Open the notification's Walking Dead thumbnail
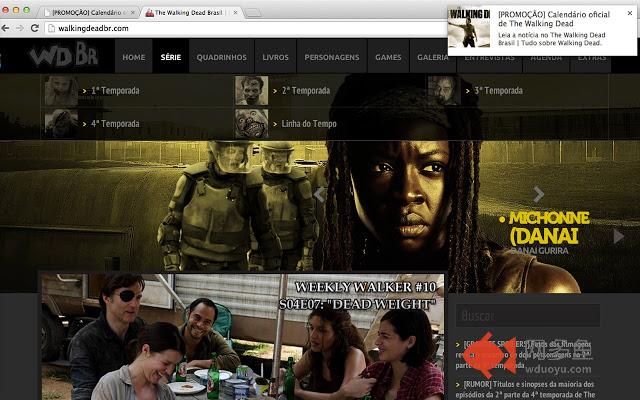The image size is (640, 400). (x=469, y=29)
